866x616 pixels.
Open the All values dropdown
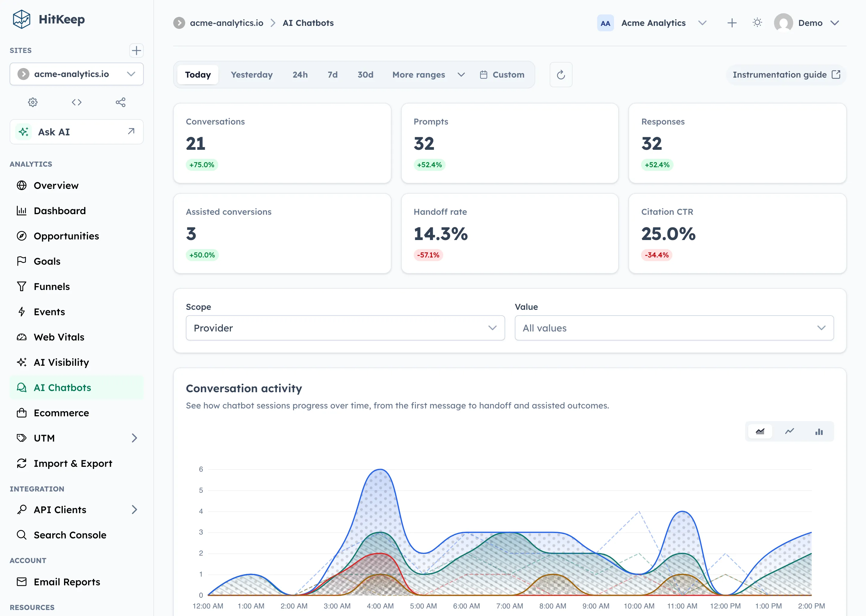point(674,328)
